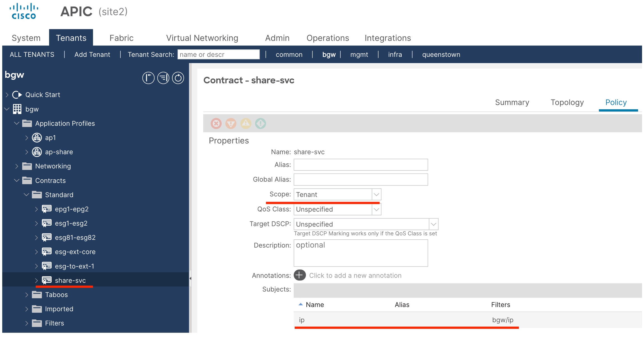Open the mgmt tenant
The image size is (644, 337).
[x=359, y=54]
